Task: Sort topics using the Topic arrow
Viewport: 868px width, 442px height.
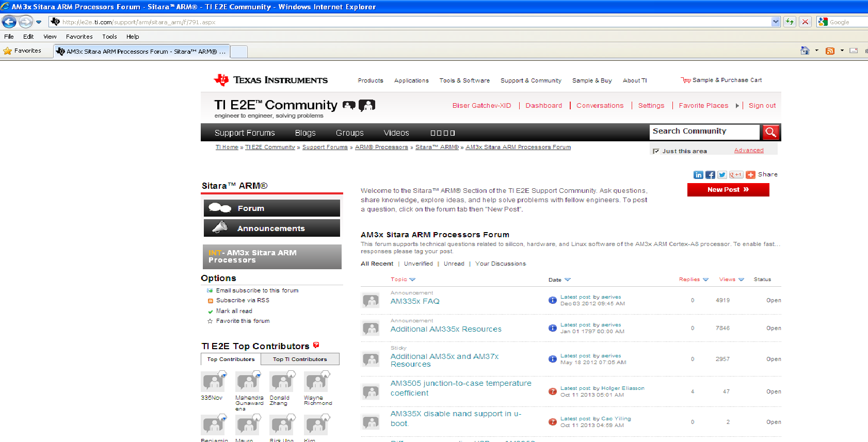Action: pos(412,280)
